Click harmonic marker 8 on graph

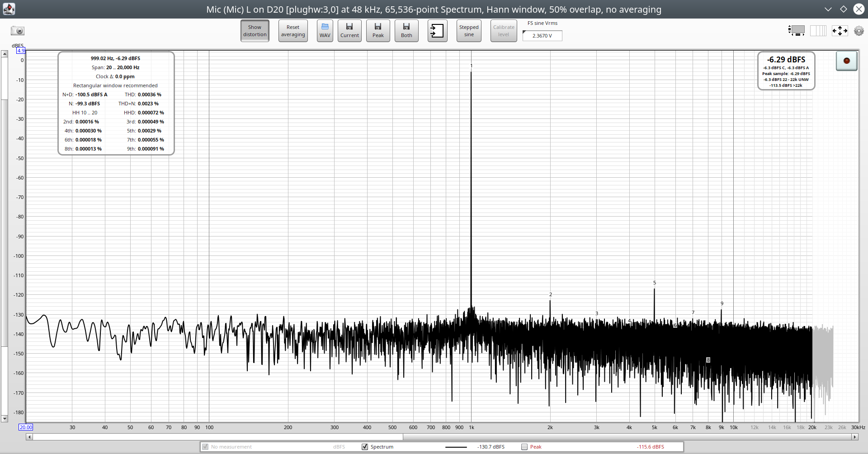(x=708, y=360)
